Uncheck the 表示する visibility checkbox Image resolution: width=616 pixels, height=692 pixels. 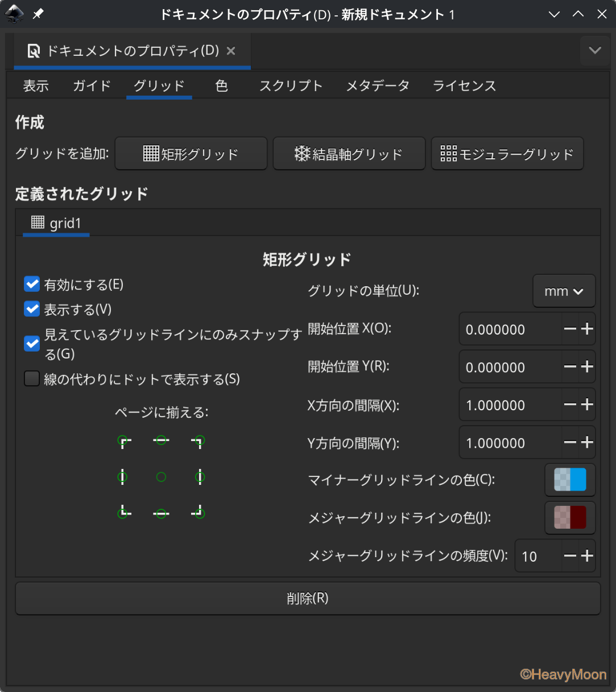pos(32,309)
